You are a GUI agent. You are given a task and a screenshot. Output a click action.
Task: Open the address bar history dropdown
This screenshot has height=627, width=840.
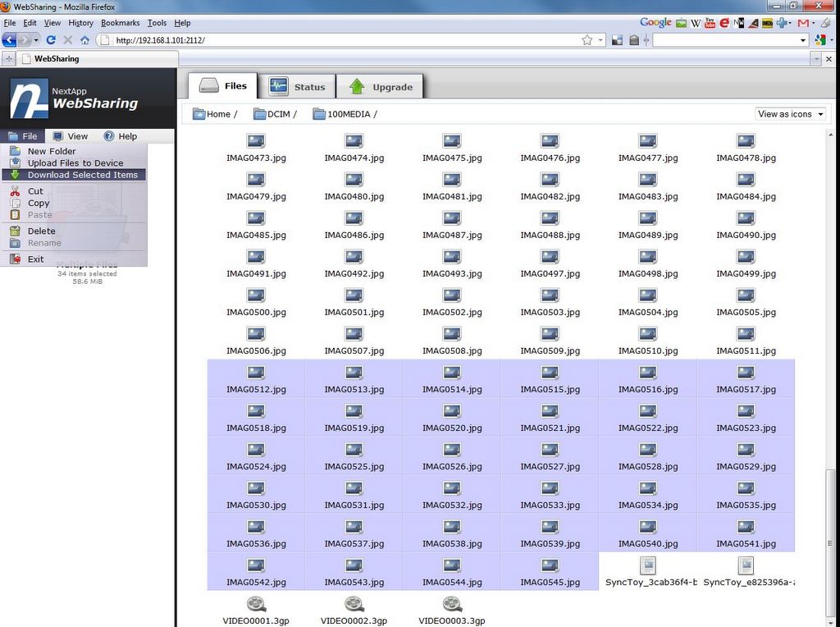[x=600, y=39]
